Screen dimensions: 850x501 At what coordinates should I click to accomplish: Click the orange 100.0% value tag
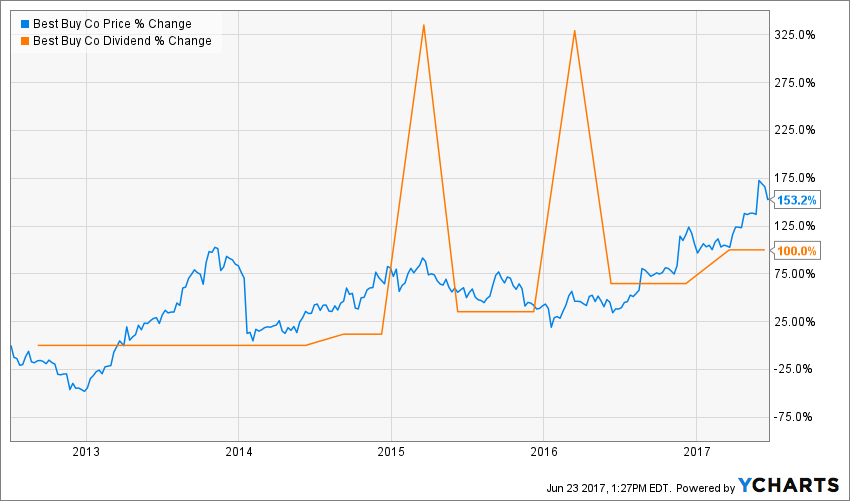click(x=796, y=251)
